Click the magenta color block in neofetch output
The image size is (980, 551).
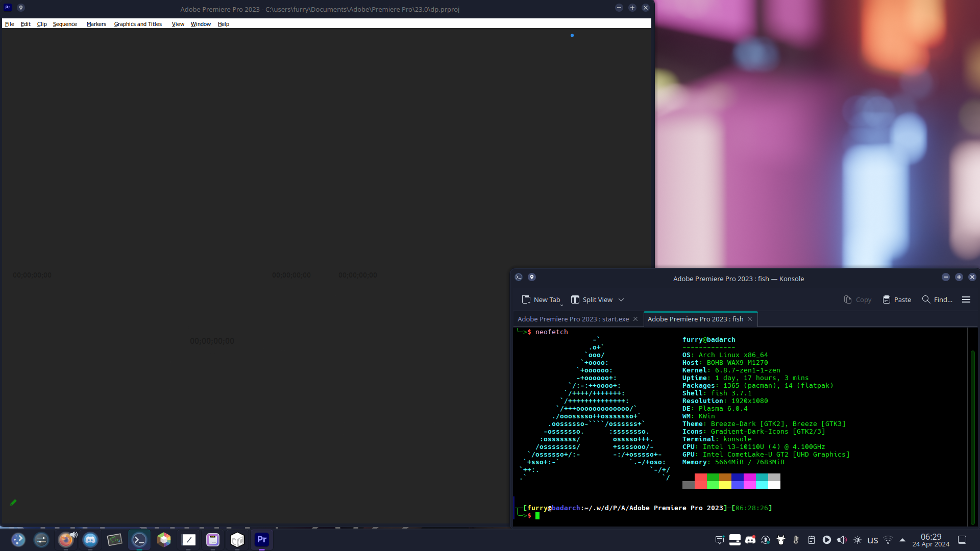pos(750,481)
